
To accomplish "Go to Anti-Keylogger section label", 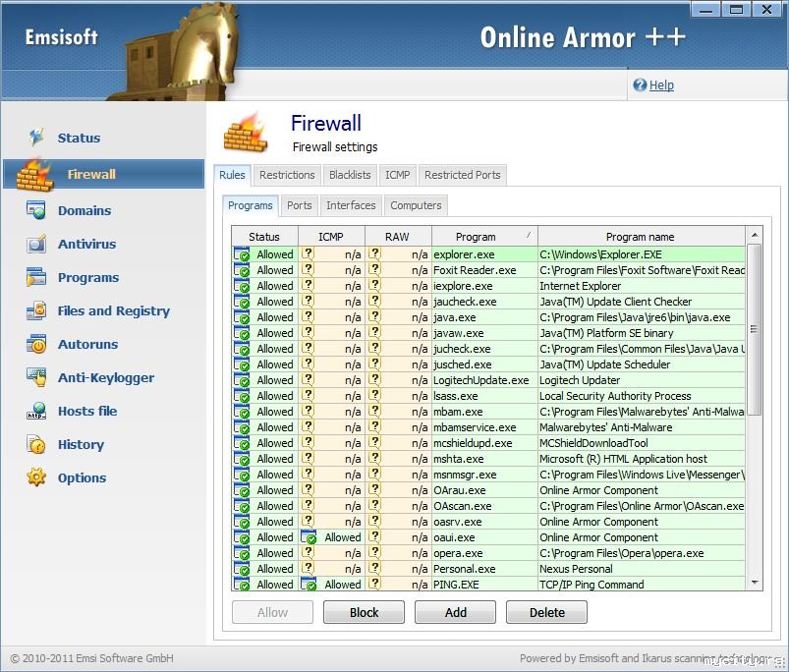I will point(106,377).
